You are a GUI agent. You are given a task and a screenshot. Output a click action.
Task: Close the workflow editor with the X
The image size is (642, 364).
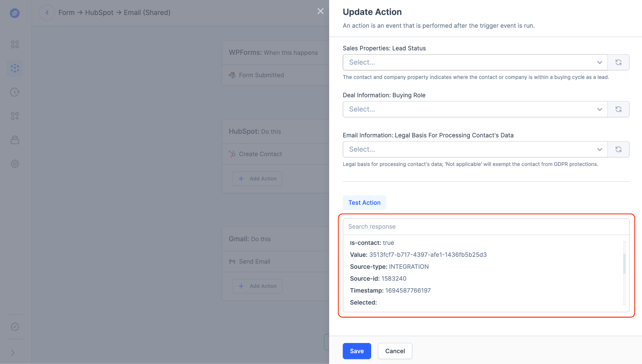(x=320, y=11)
